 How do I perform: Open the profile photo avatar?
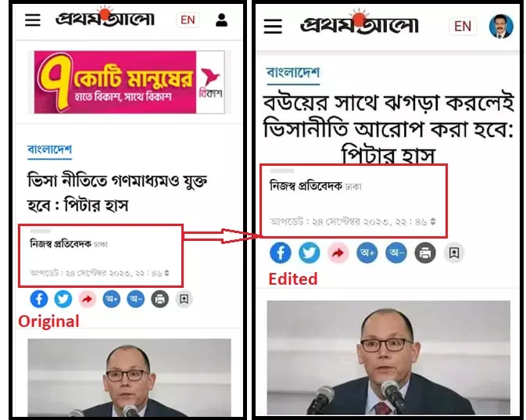(501, 26)
